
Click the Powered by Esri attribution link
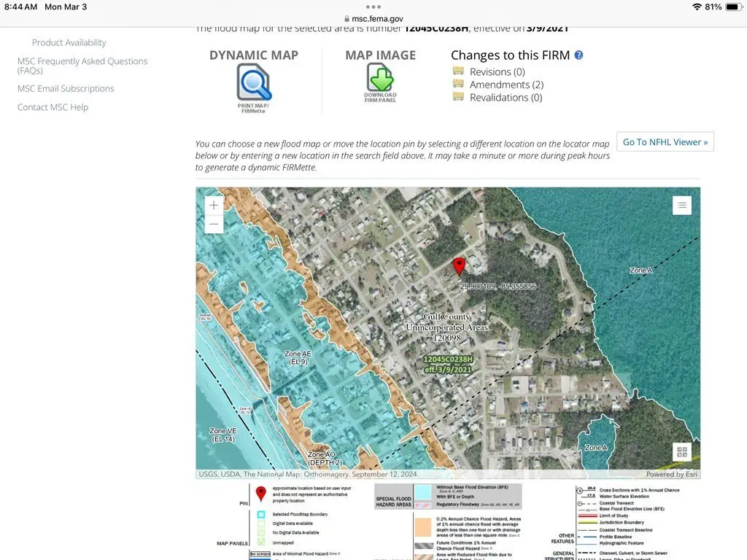click(x=670, y=474)
